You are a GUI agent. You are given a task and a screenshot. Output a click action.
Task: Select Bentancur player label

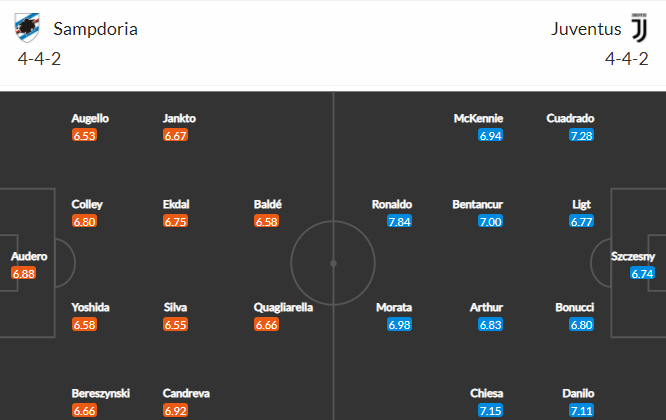click(x=477, y=205)
